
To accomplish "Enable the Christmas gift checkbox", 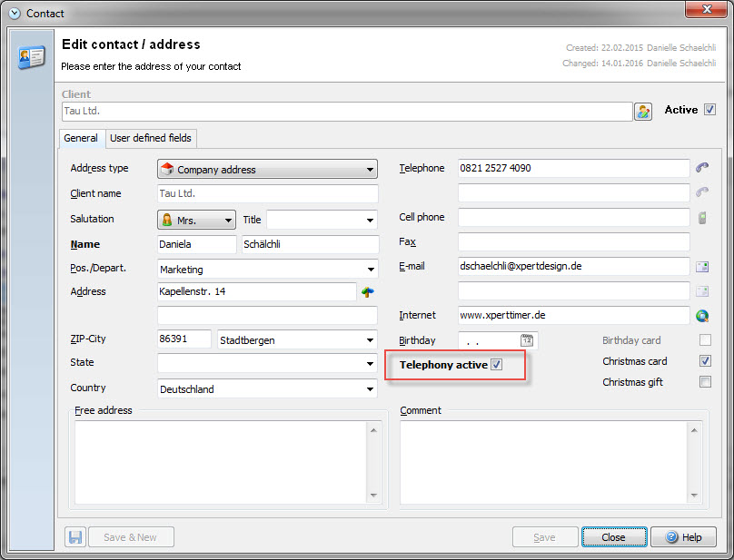I will point(705,382).
